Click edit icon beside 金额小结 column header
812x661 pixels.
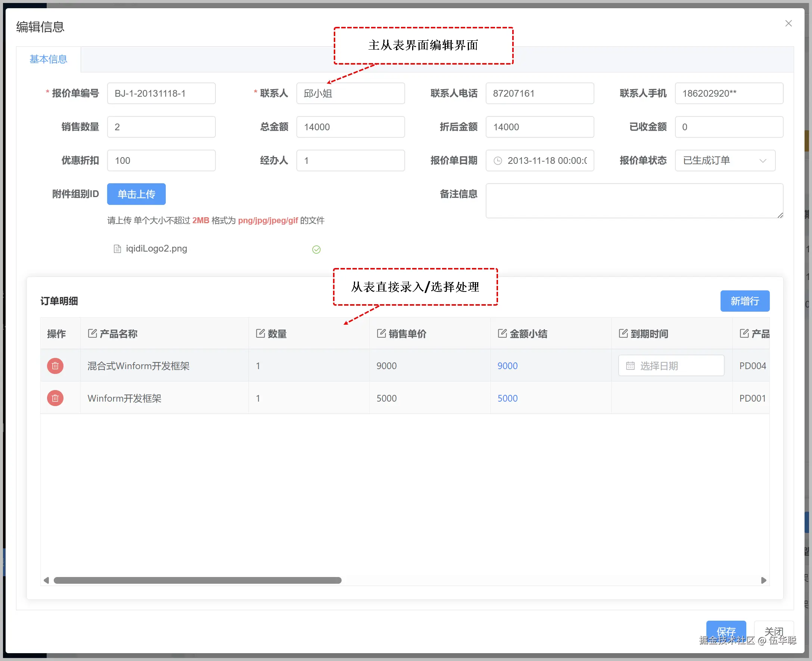coord(502,334)
